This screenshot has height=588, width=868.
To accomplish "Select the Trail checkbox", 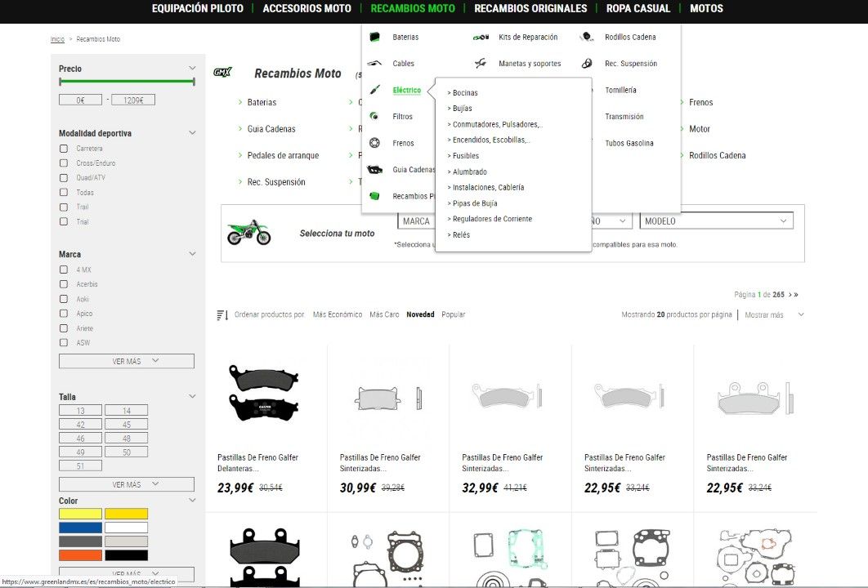I will 64,207.
